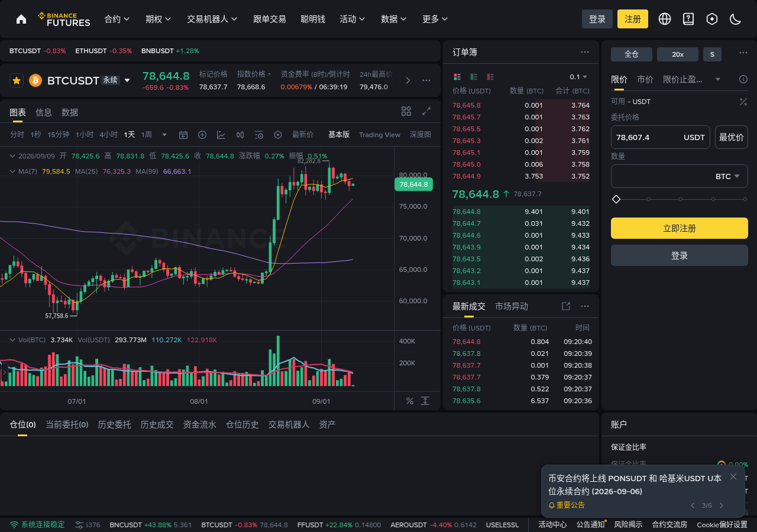Open the chart calendar date-range icon
Screen dimensions: 757x532
[x=183, y=135]
